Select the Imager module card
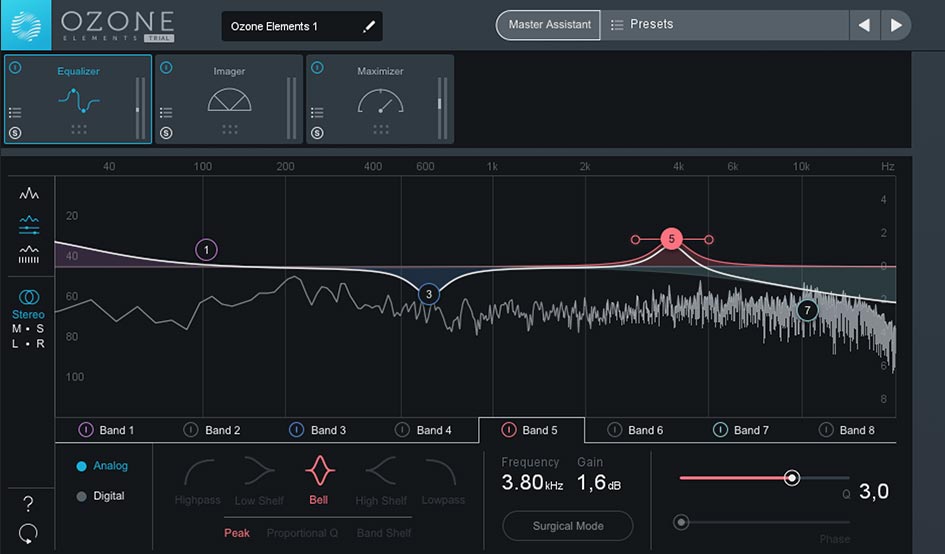This screenshot has height=554, width=945. pos(229,99)
